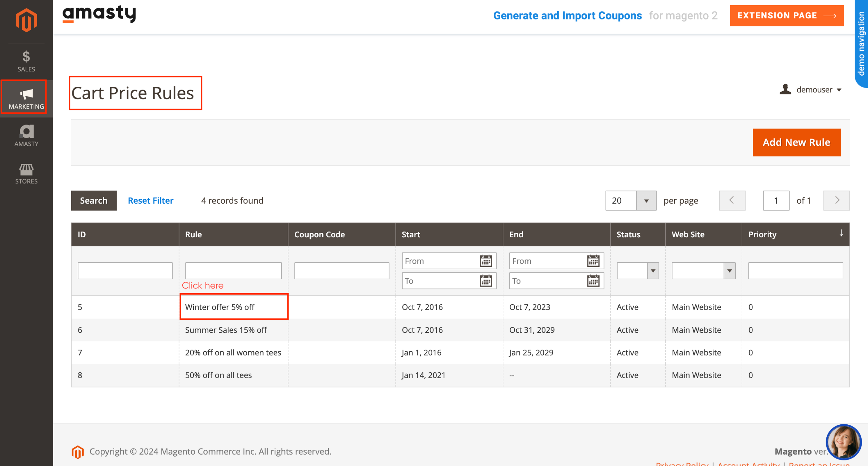Open the Marketing section in the sidebar
The height and width of the screenshot is (466, 868).
[x=25, y=98]
